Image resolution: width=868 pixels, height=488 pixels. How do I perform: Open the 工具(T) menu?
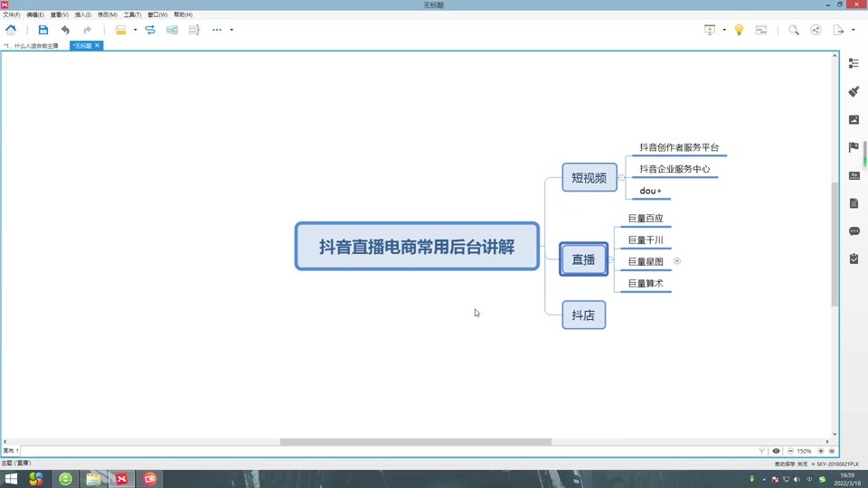pos(132,15)
